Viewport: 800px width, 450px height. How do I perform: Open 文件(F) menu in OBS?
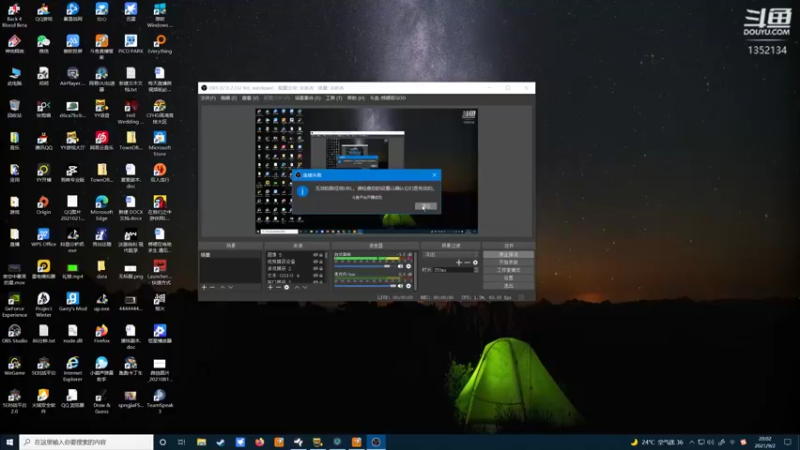[208, 98]
